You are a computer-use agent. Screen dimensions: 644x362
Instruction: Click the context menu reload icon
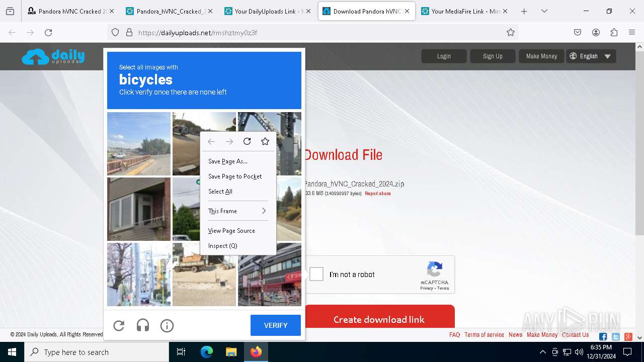[x=247, y=141]
